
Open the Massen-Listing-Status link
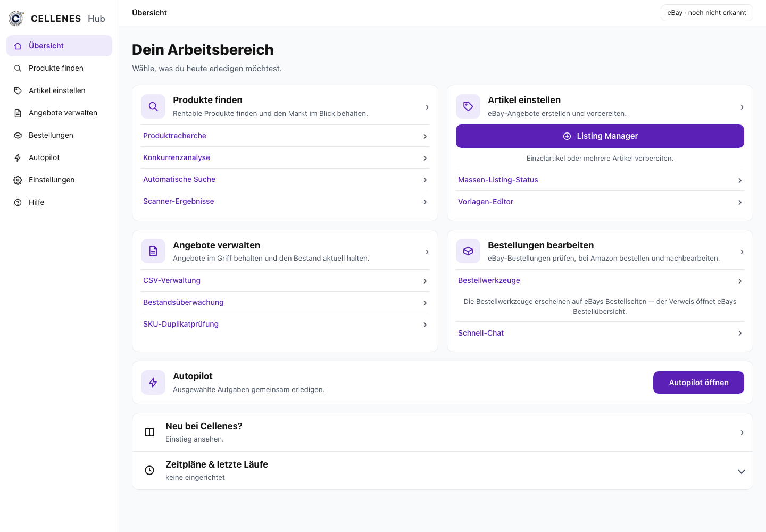pos(600,180)
